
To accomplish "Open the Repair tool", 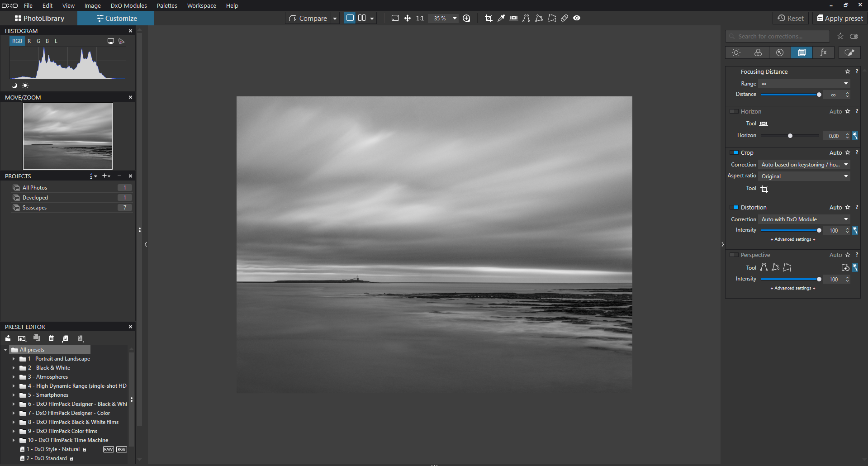I will pos(564,18).
